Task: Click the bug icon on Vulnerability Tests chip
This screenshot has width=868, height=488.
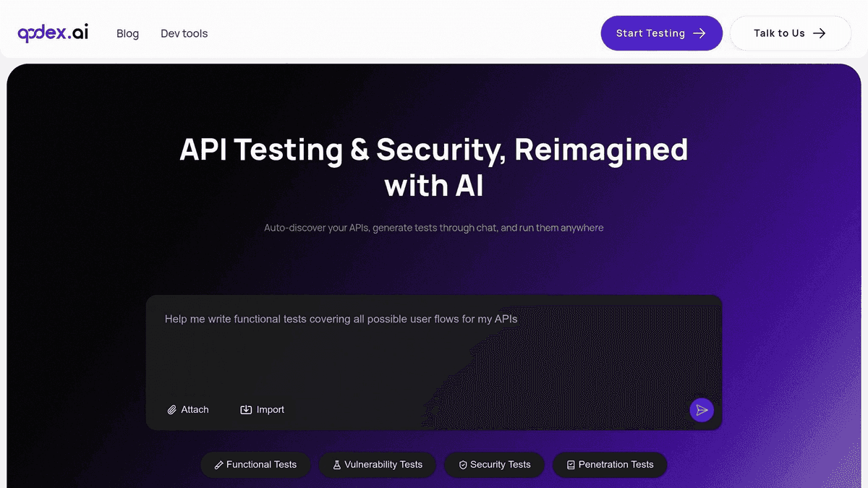Action: 336,465
